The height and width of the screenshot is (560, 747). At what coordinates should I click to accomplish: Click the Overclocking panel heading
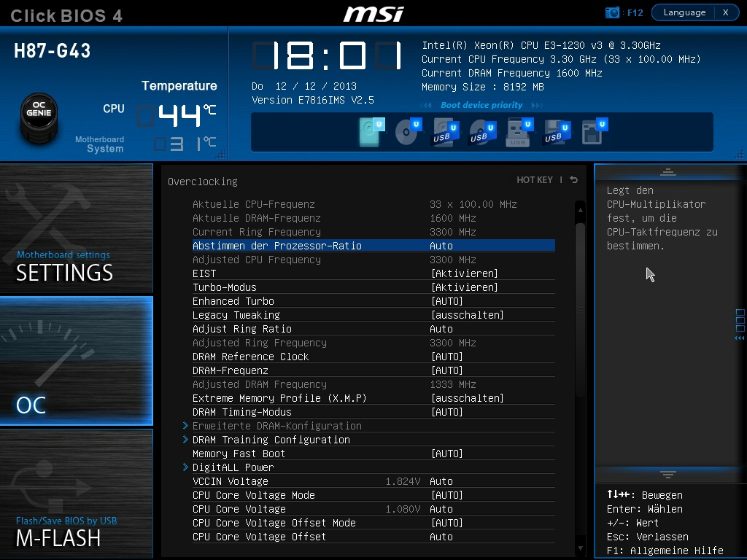point(203,182)
